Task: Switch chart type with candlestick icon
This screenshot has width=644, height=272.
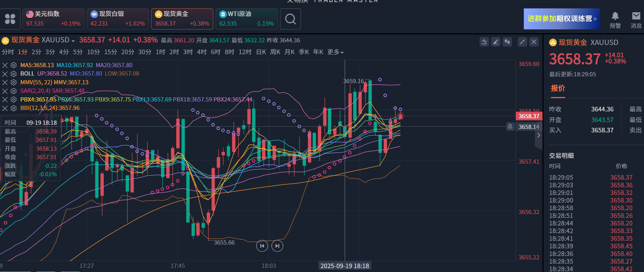Action: click(507, 42)
